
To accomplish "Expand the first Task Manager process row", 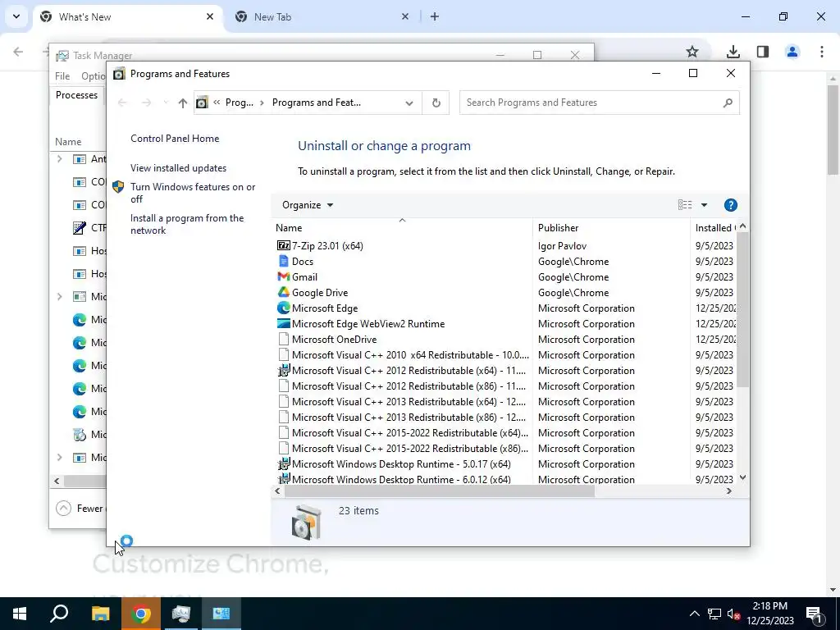I will pos(59,159).
